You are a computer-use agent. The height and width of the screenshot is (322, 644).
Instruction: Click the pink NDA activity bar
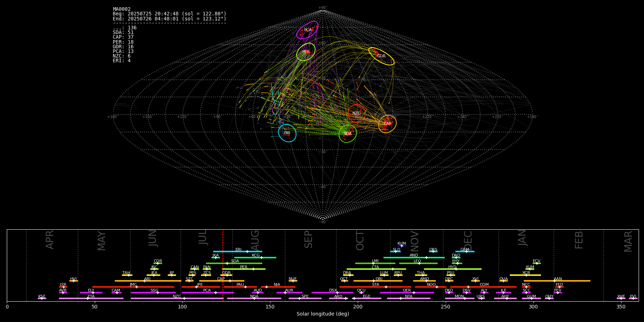pyautogui.click(x=254, y=298)
